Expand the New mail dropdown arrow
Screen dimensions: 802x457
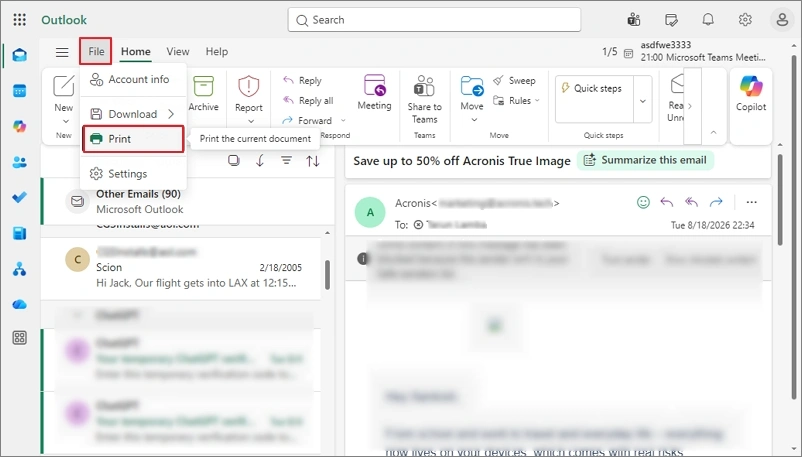[x=65, y=122]
